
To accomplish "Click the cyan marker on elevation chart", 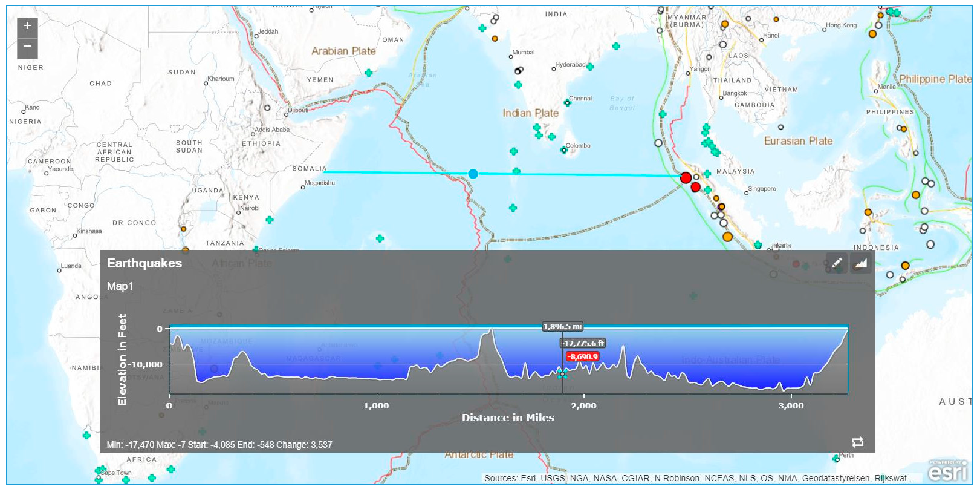I will pos(562,374).
